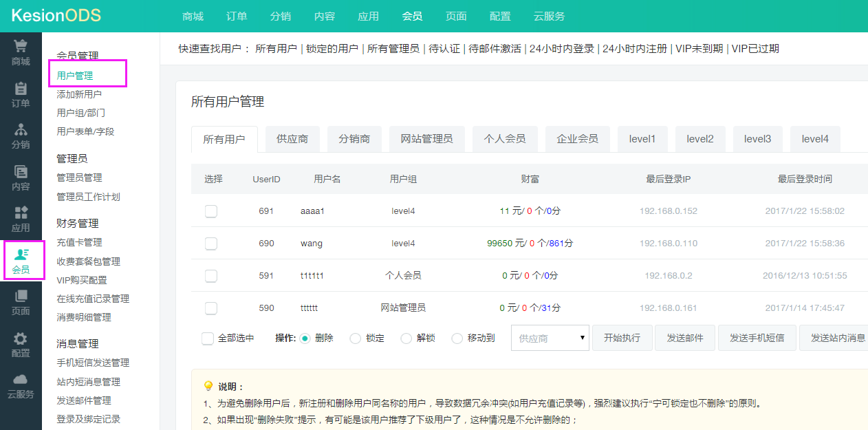
Task: Open the 会员 top menu
Action: [x=412, y=16]
